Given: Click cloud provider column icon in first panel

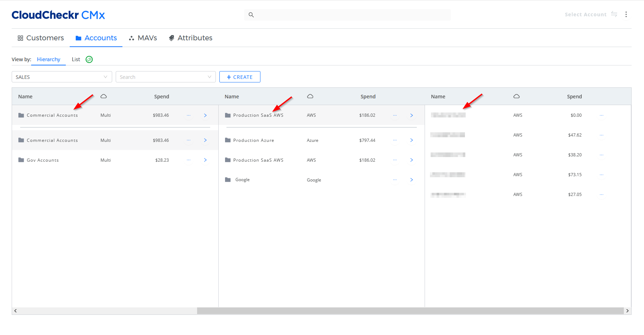Looking at the screenshot, I should point(104,96).
